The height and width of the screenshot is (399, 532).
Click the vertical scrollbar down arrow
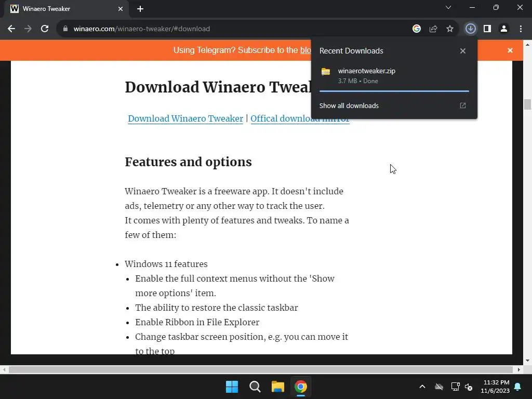(527, 361)
